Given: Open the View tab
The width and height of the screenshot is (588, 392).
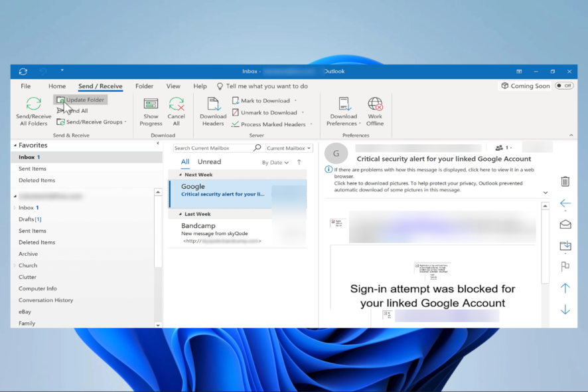Looking at the screenshot, I should (x=173, y=86).
